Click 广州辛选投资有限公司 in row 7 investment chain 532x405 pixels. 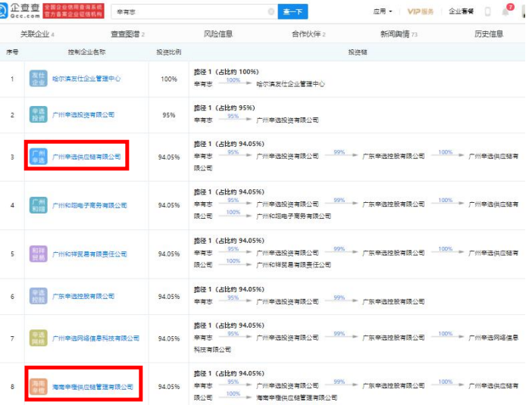tap(287, 337)
